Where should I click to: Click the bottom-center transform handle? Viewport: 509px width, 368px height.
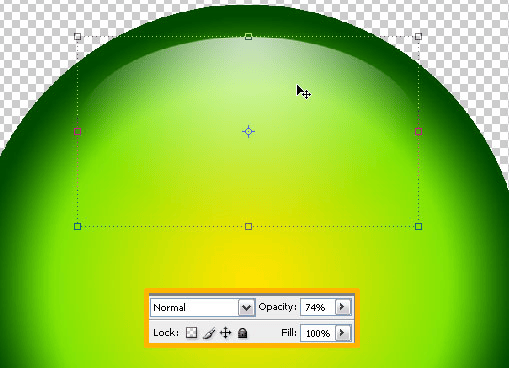coord(248,227)
